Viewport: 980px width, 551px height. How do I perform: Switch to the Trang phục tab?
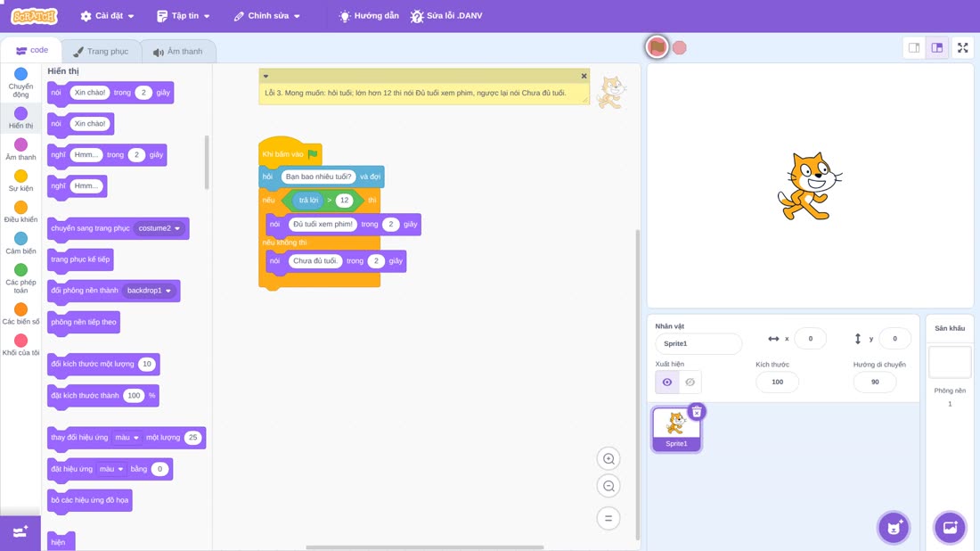[101, 52]
